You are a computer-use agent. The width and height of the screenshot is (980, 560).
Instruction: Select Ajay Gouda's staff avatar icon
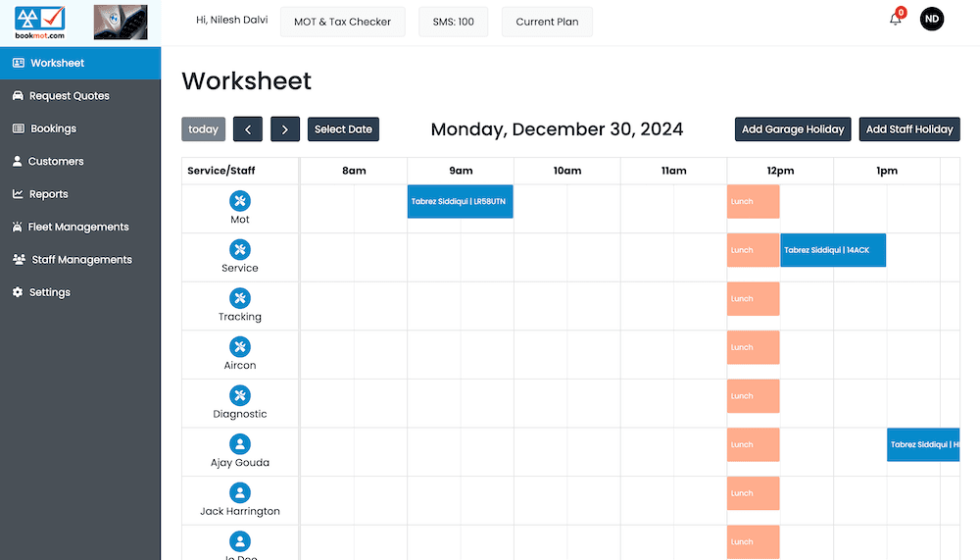coord(240,444)
